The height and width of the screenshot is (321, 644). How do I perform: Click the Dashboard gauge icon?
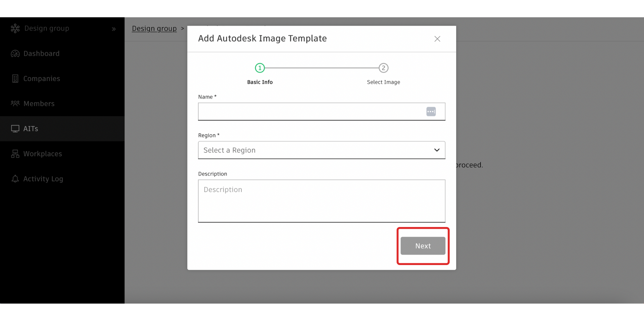pos(15,54)
